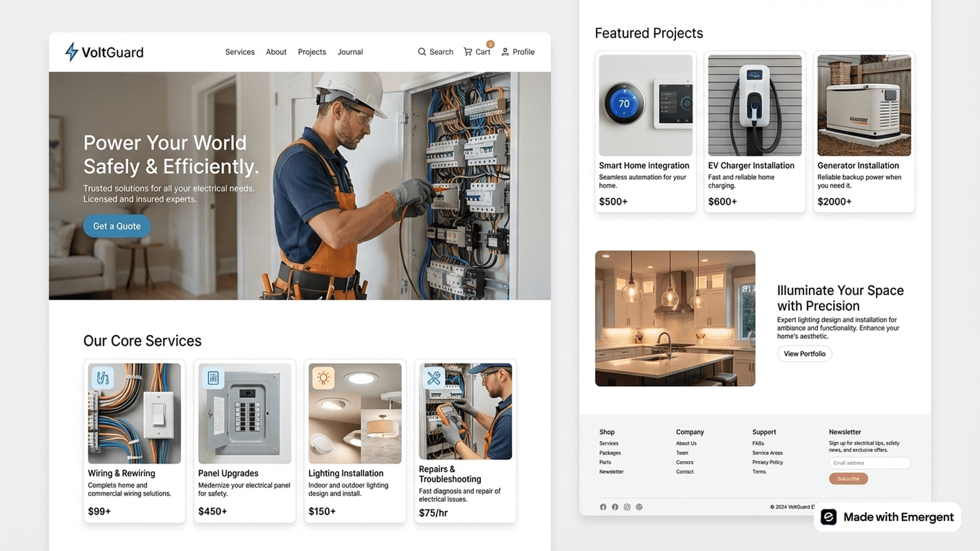Select the lightbulb icon on Lighting Installation card
Viewport: 980px width, 551px height.
pos(323,378)
